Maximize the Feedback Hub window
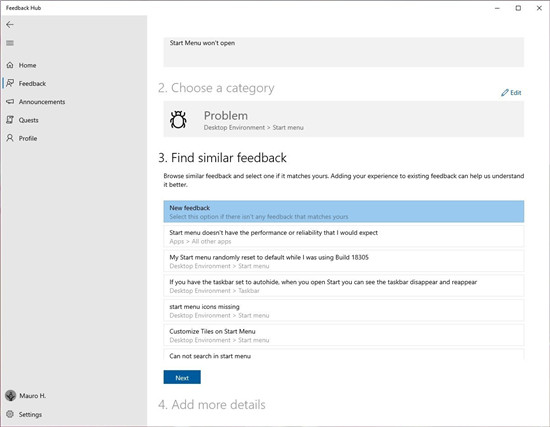 point(518,8)
